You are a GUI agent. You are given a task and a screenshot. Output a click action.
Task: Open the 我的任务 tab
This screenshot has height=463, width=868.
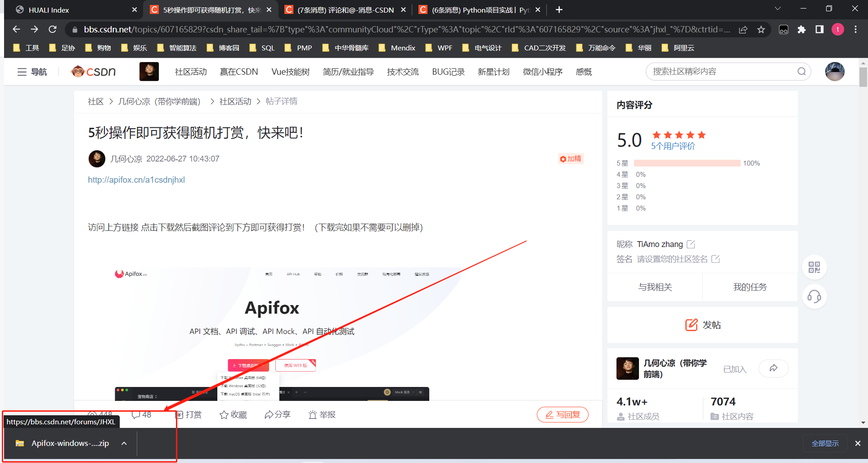pos(750,287)
